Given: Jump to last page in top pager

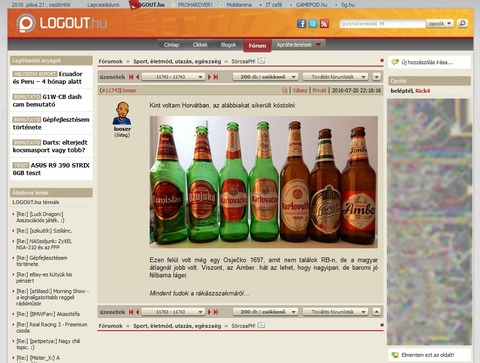Looking at the screenshot, I should [x=216, y=77].
